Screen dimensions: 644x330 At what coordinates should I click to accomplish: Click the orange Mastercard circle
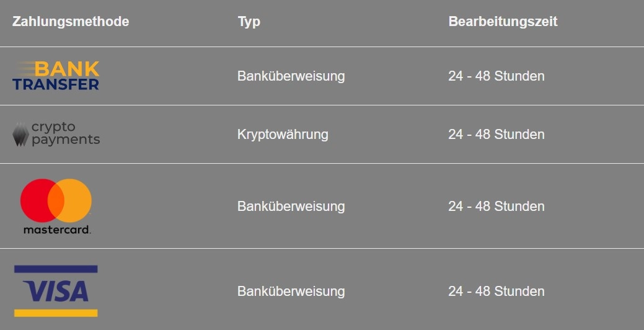(77, 200)
